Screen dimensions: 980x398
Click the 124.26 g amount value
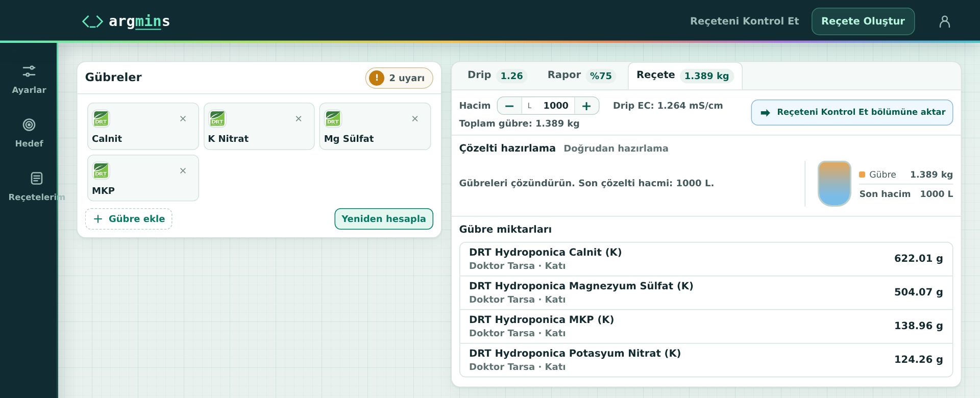point(918,360)
